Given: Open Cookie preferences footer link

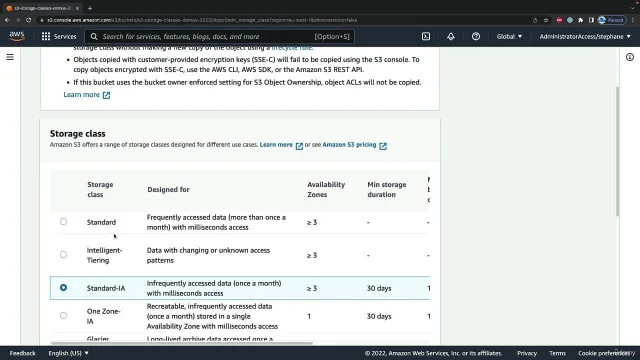Looking at the screenshot, I should point(604,353).
